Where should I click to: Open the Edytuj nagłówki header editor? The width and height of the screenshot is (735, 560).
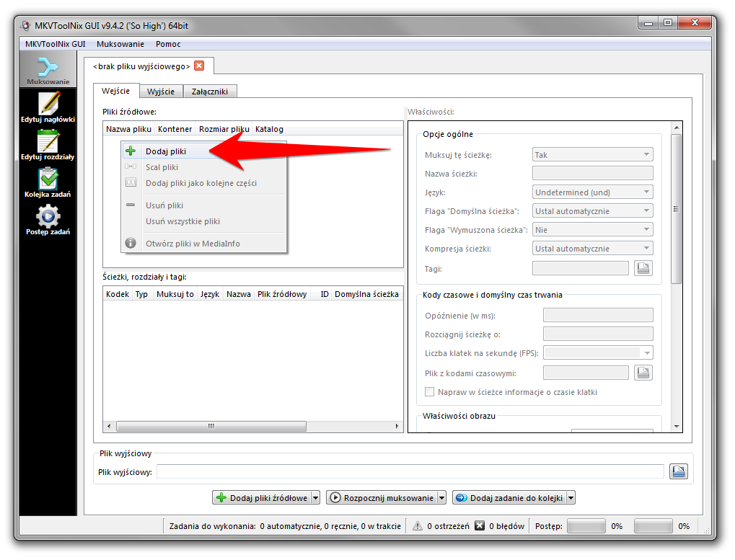48,107
